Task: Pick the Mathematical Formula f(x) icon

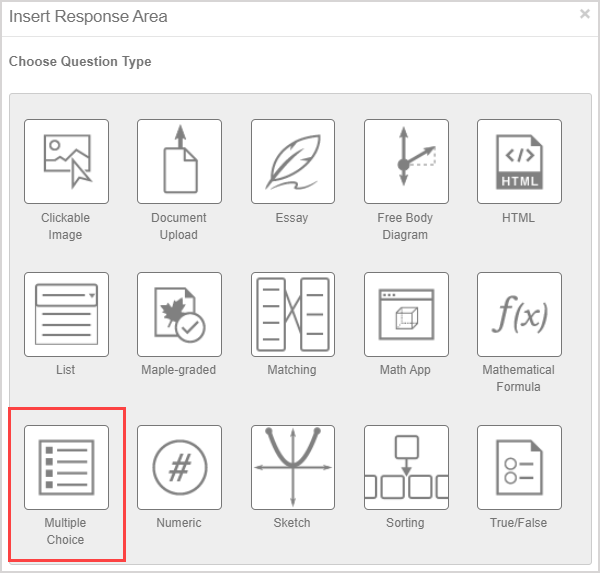Action: [519, 314]
